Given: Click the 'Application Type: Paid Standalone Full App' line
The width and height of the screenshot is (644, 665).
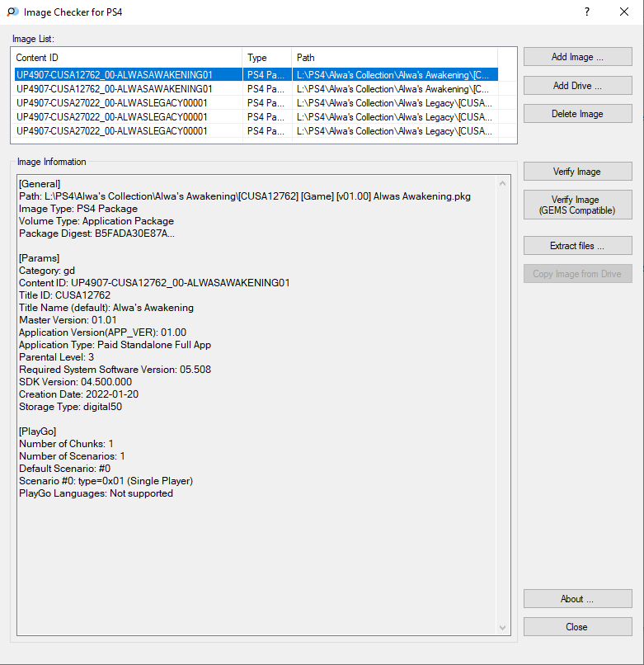Looking at the screenshot, I should pos(115,345).
